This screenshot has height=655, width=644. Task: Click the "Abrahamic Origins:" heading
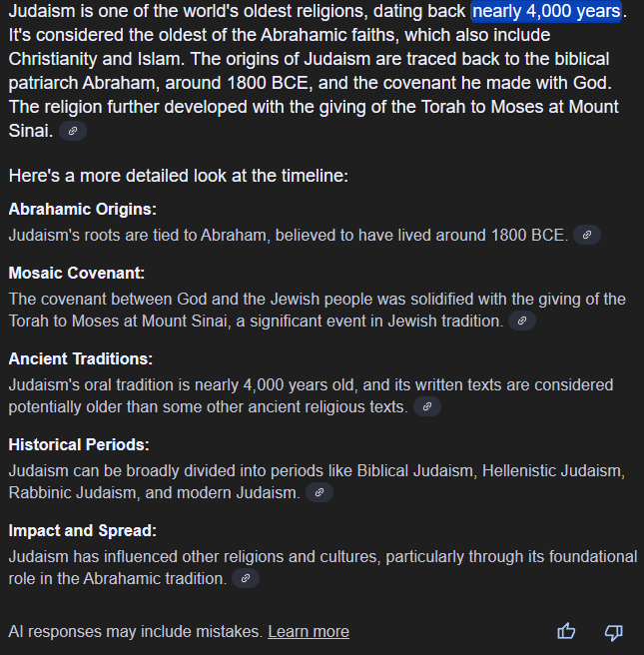(82, 209)
